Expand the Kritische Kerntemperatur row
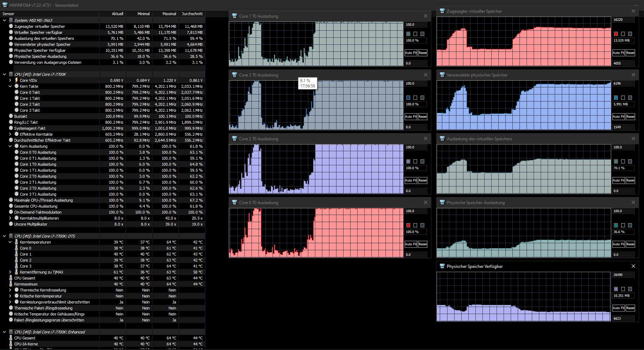The image size is (644, 350). [10, 296]
